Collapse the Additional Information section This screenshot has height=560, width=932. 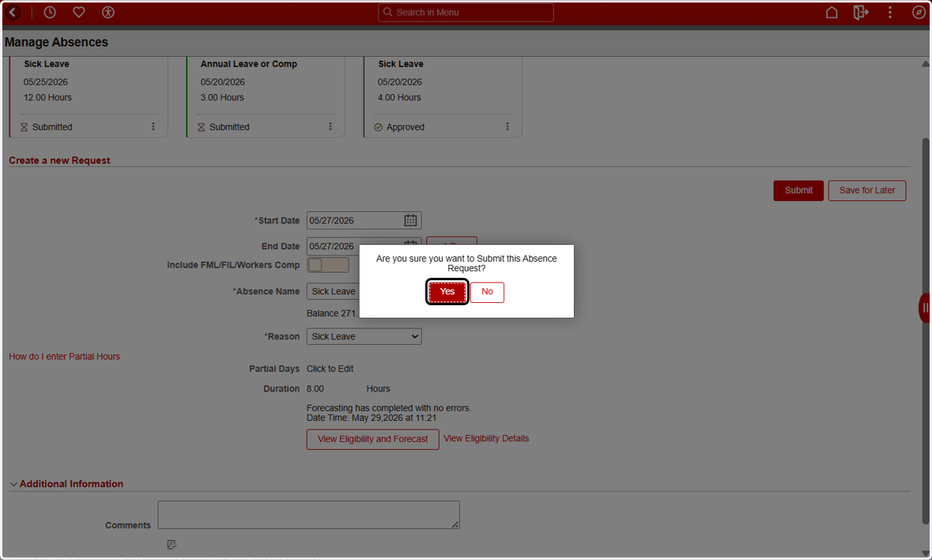(x=14, y=484)
